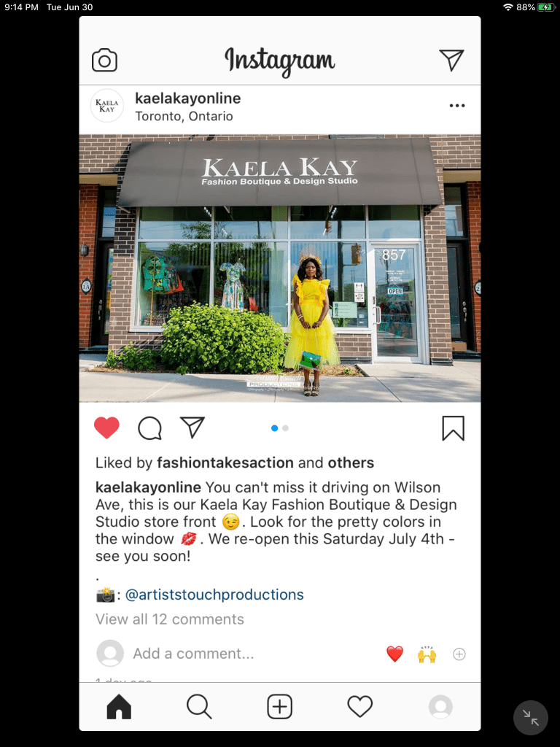Go to Home tab in bottom bar
The width and height of the screenshot is (560, 747).
pos(119,706)
